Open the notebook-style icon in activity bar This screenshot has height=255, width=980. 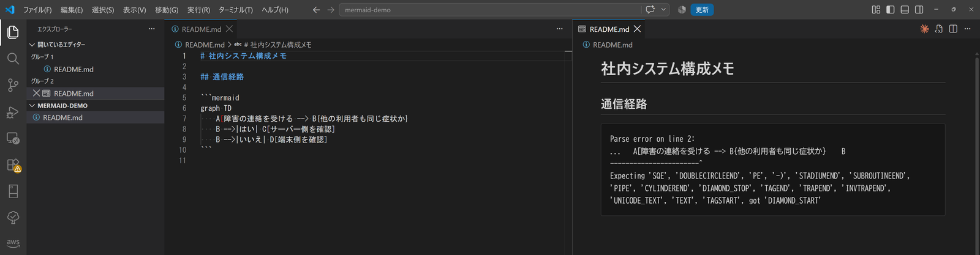point(13,191)
